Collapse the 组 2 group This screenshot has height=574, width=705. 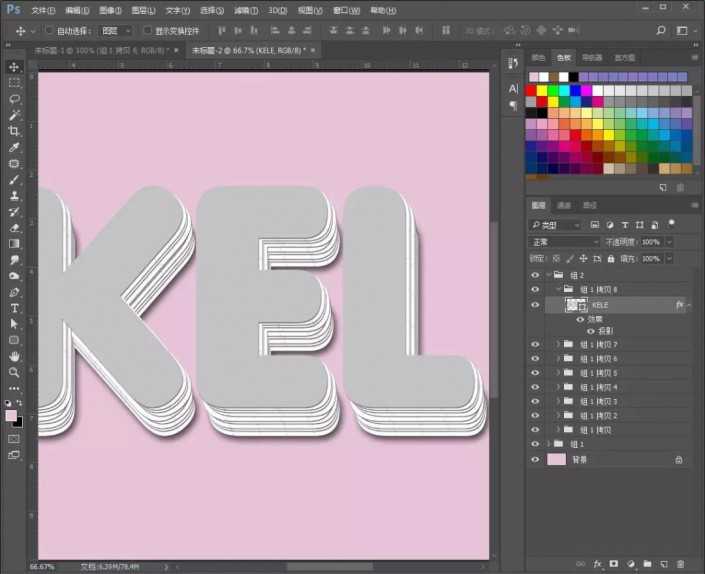[548, 275]
